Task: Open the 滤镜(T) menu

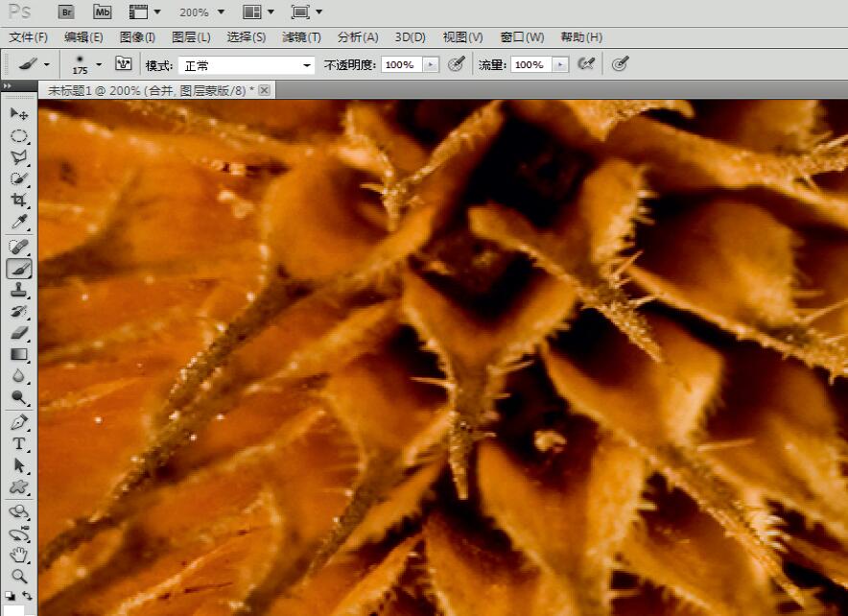Action: (301, 37)
